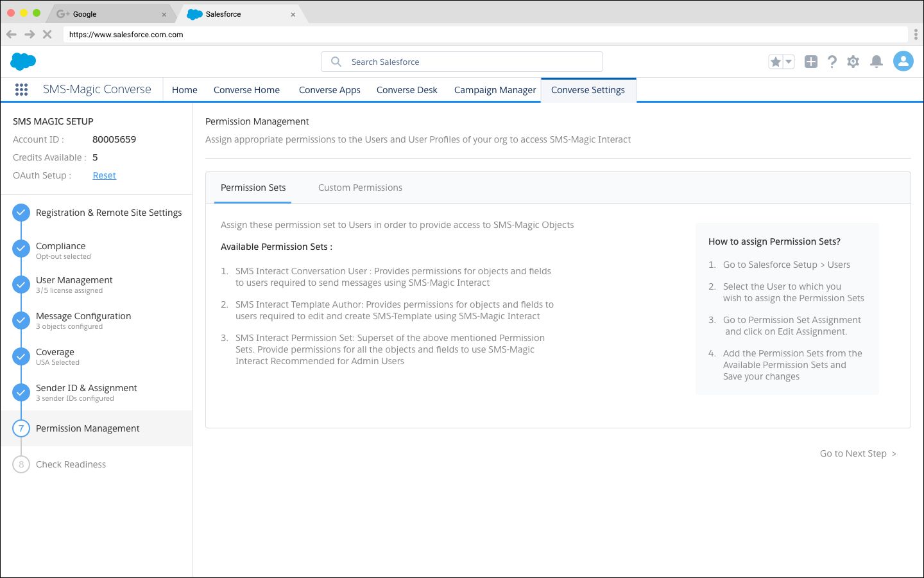Go forward with browser forward arrow
This screenshot has height=578, width=924.
coord(30,34)
